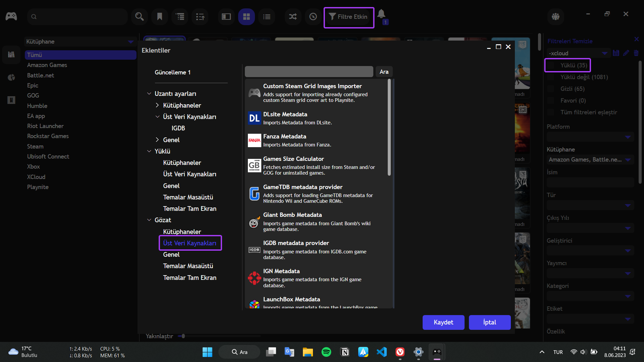Enable the Gizli (65) filter checkbox
The width and height of the screenshot is (644, 362).
pos(550,89)
